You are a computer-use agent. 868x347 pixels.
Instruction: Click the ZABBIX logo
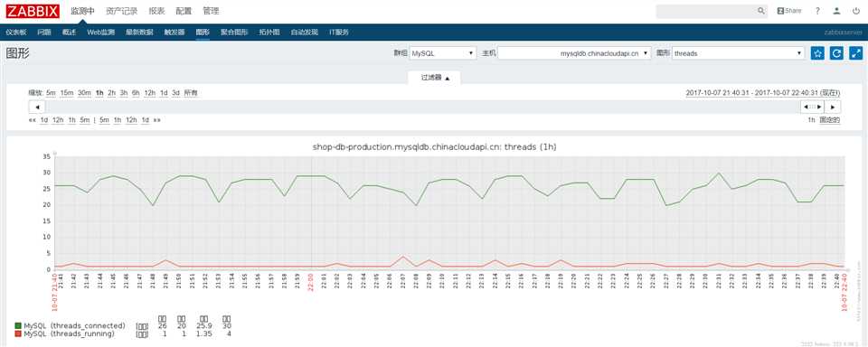33,11
